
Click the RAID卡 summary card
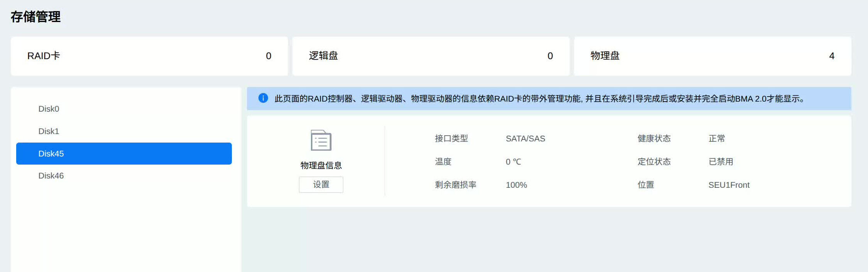(x=149, y=56)
